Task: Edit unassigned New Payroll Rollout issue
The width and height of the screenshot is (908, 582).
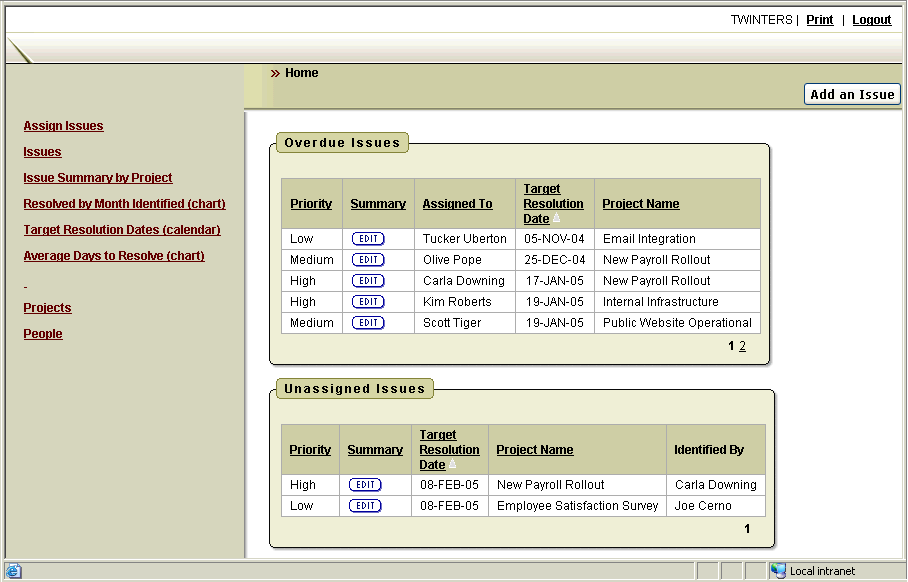Action: click(365, 485)
